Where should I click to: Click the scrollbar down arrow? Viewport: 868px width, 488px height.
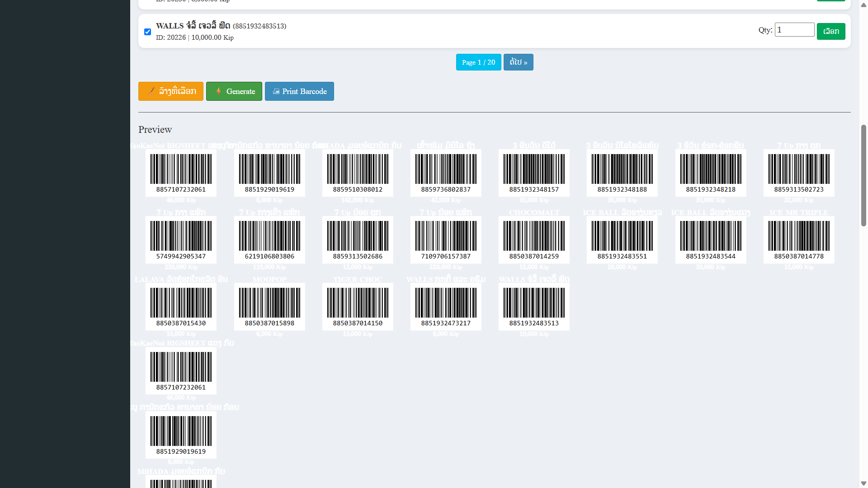(863, 483)
